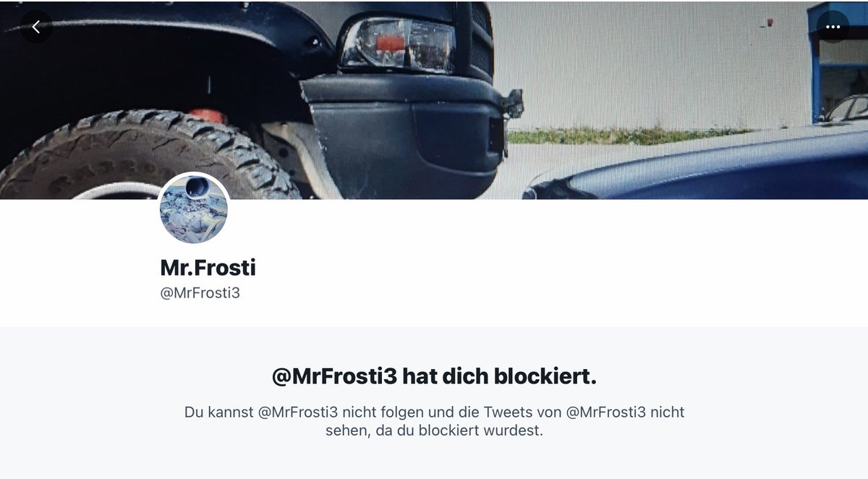Viewport: 868px width, 479px height.
Task: Go back using the left arrow icon
Action: [x=36, y=27]
